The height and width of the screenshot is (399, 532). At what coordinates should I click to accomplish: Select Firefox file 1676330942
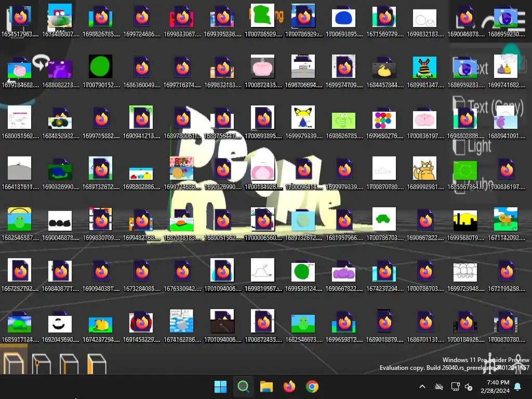point(182,275)
